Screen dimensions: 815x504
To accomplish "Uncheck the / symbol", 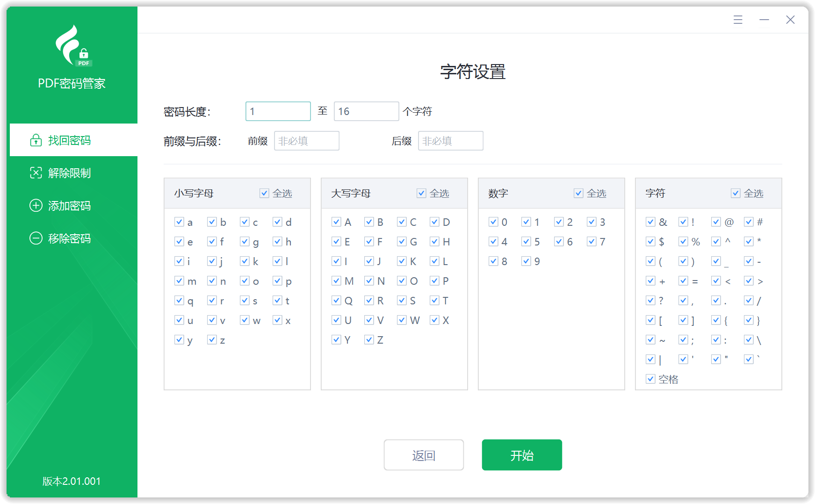I will click(x=749, y=300).
